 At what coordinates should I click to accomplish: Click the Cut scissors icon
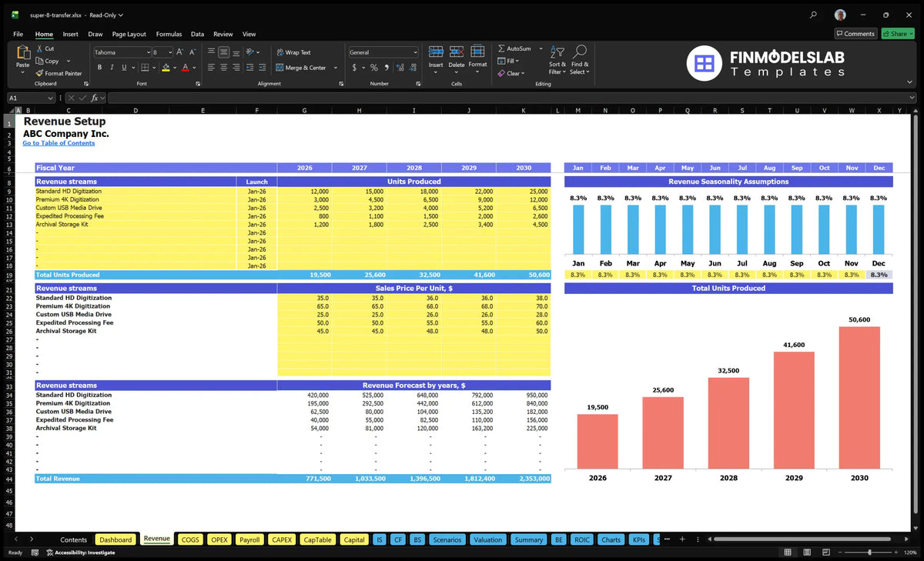click(x=39, y=48)
